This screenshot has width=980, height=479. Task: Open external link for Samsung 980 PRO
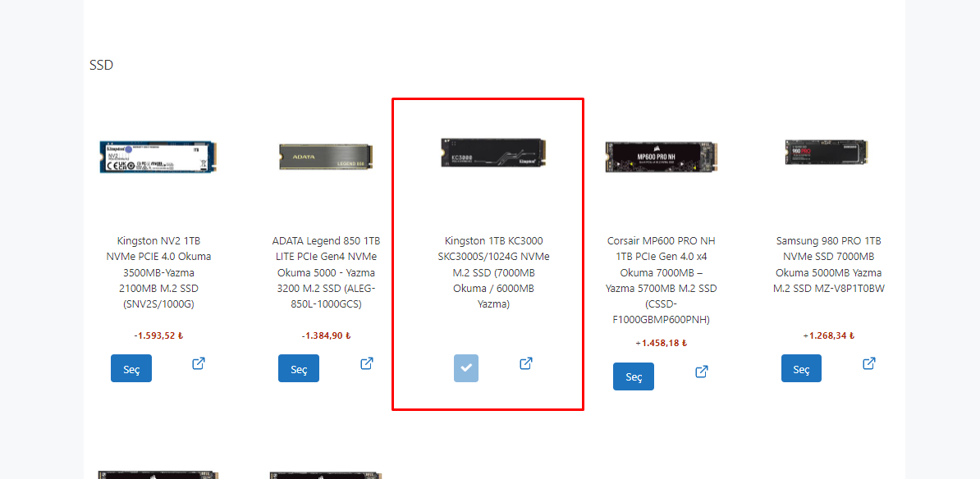(x=868, y=363)
